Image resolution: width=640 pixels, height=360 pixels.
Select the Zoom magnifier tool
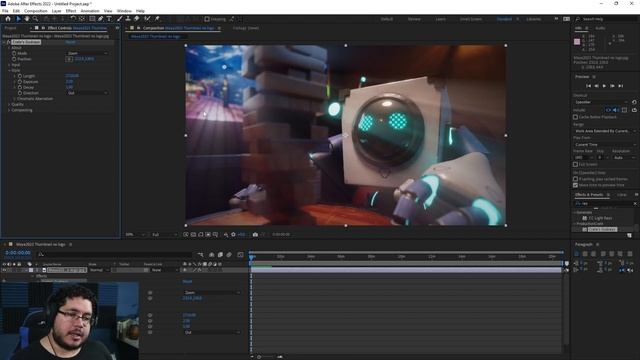coord(36,19)
